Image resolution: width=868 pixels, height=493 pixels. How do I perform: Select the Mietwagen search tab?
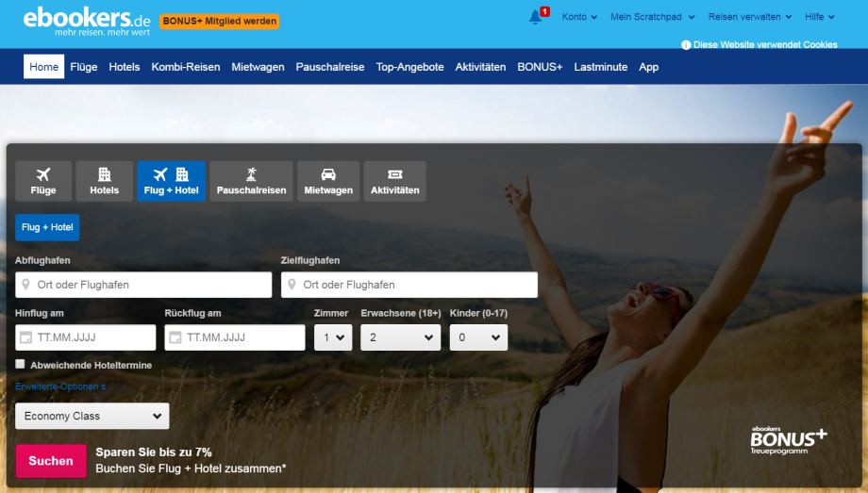(x=328, y=181)
